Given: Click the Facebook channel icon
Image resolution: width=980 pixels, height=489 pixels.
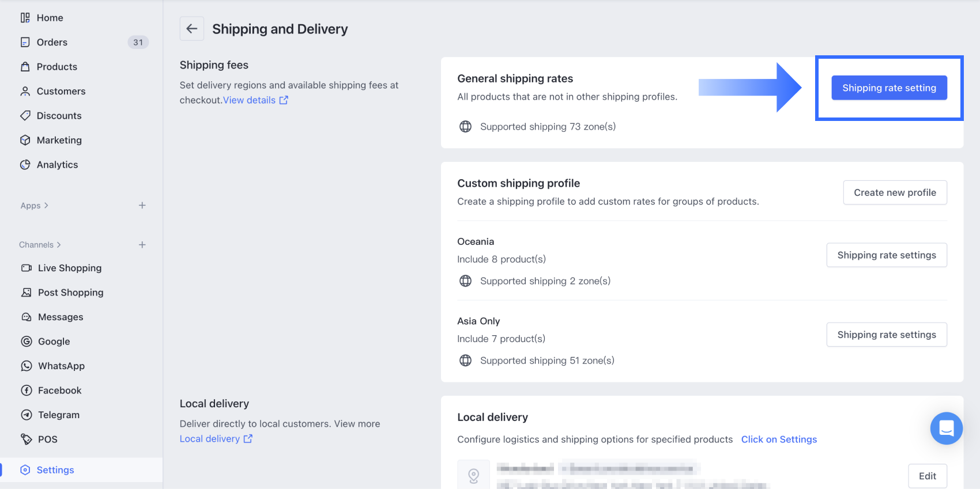Looking at the screenshot, I should tap(27, 391).
